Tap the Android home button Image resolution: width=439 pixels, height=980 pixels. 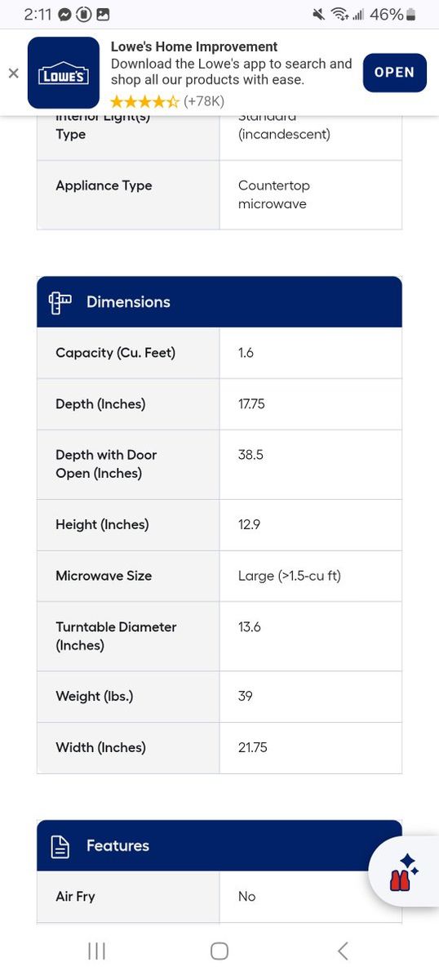[219, 951]
